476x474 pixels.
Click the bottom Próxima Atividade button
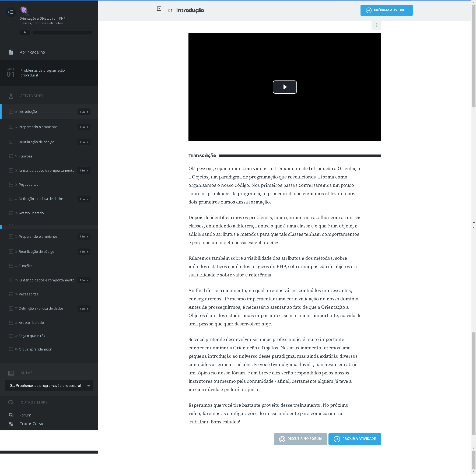click(355, 439)
